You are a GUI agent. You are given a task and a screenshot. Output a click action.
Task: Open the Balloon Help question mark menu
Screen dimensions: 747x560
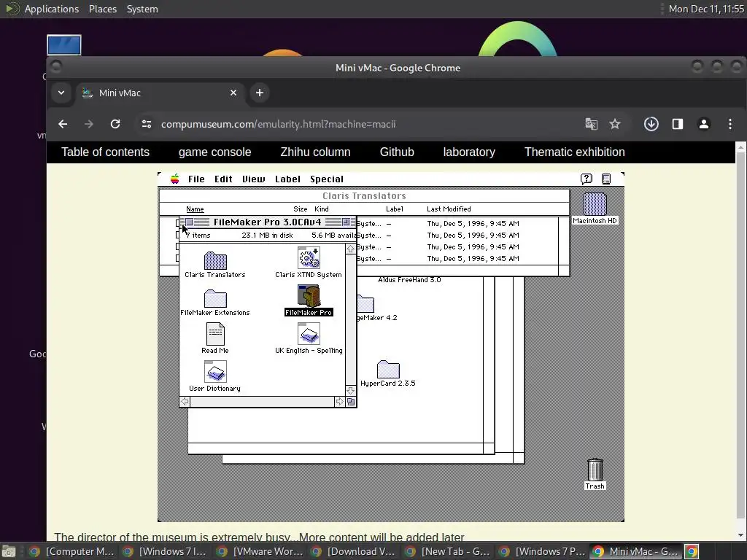click(x=587, y=179)
